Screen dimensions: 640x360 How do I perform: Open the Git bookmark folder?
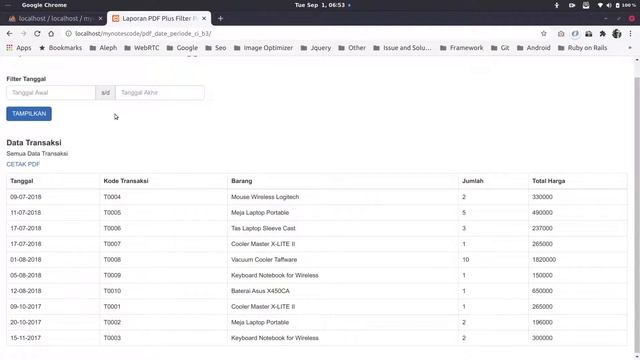(500, 48)
